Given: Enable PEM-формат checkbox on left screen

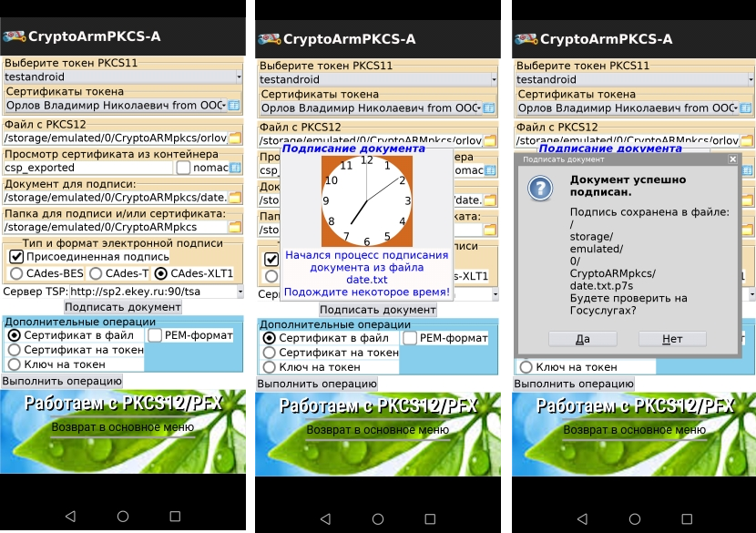Looking at the screenshot, I should click(155, 335).
